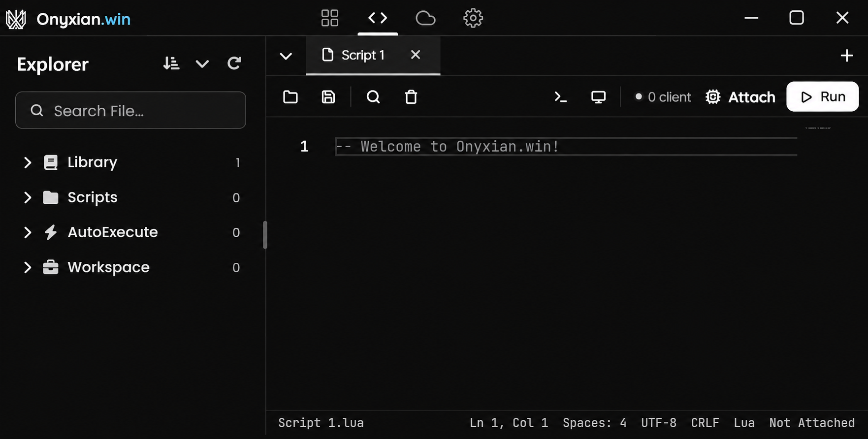Open the console terminal icon
Screen dimensions: 868x439
pos(560,97)
